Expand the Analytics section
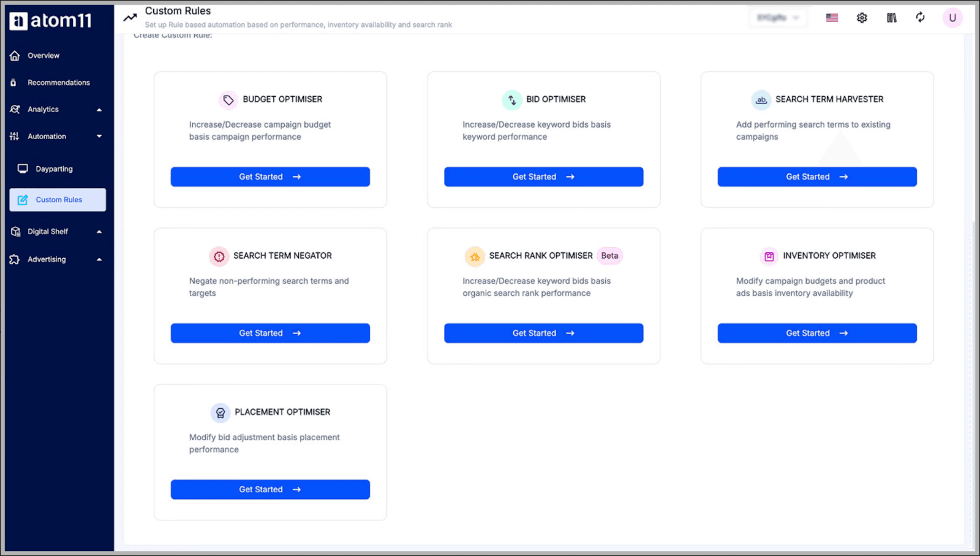 click(99, 109)
